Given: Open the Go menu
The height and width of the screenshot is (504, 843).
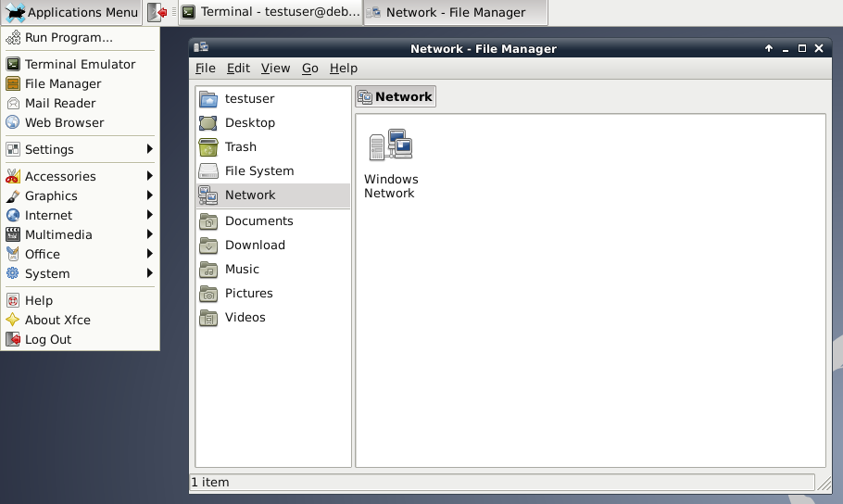Looking at the screenshot, I should [309, 68].
